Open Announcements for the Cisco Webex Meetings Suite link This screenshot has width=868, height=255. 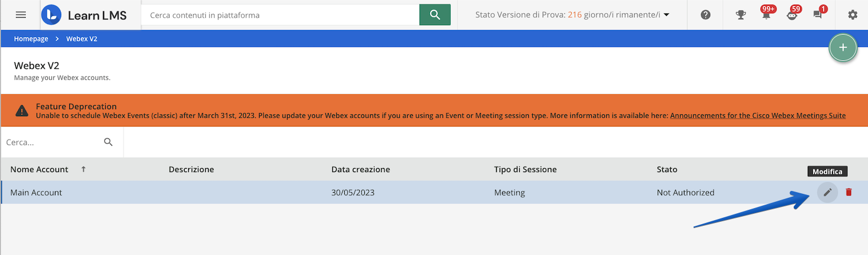[x=758, y=115]
